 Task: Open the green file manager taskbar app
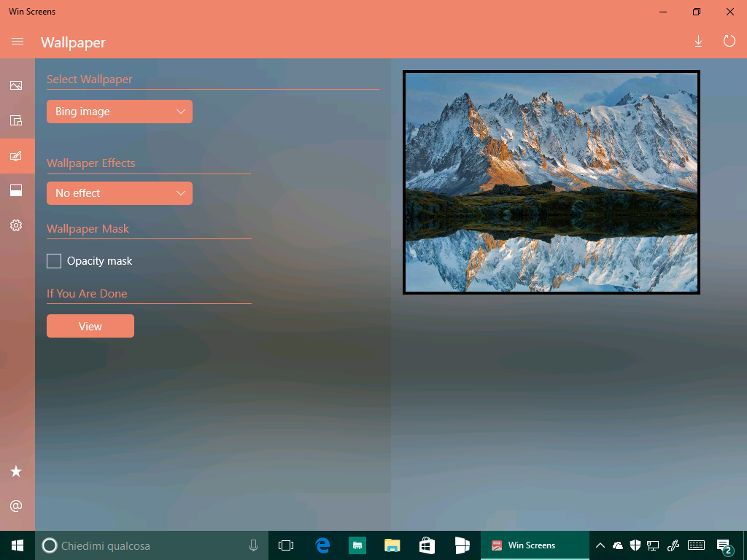pyautogui.click(x=357, y=545)
